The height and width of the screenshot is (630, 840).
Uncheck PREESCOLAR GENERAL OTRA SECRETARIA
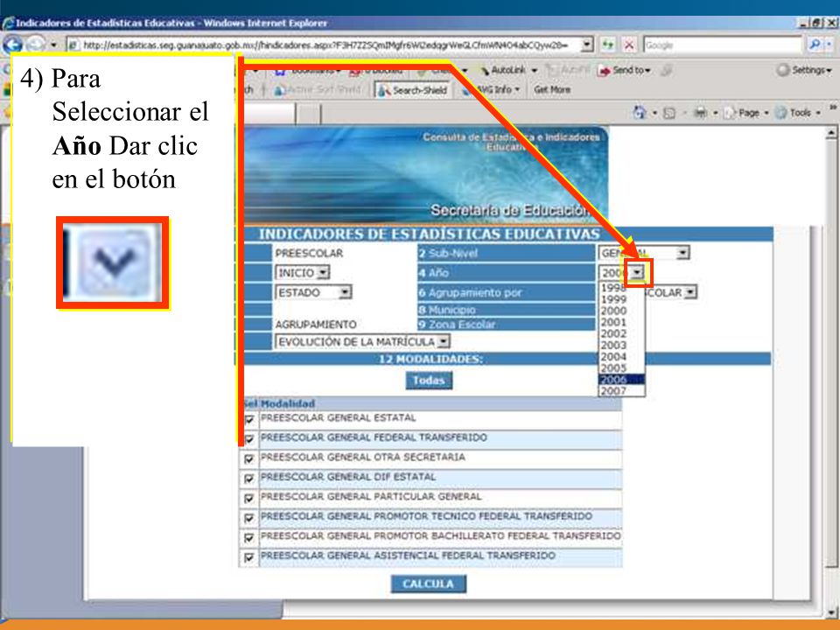click(x=248, y=459)
